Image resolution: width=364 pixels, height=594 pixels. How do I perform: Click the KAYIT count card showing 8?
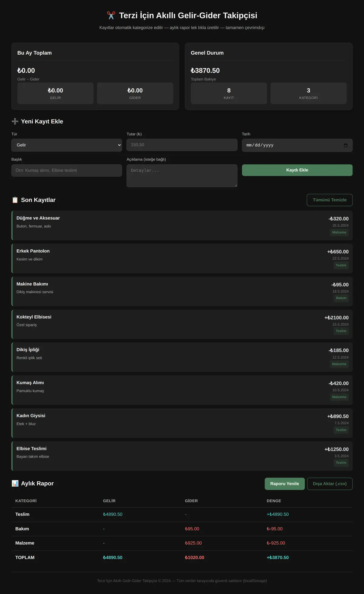(x=229, y=93)
